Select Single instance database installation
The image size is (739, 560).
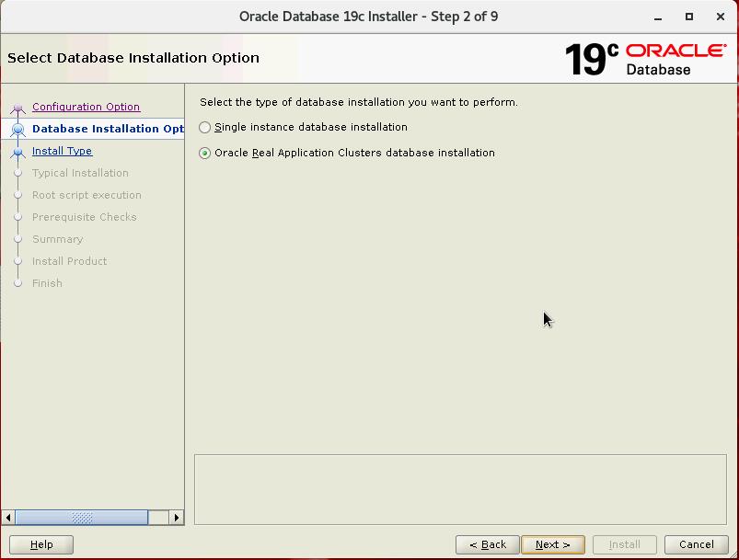pyautogui.click(x=205, y=128)
